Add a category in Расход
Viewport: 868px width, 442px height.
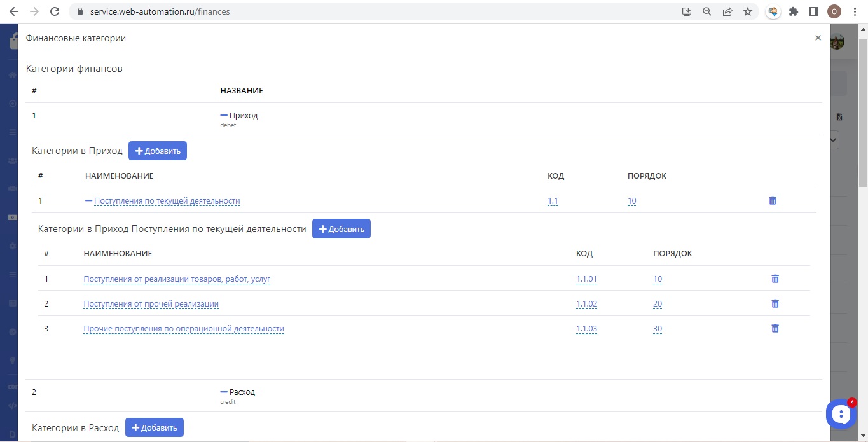tap(155, 428)
